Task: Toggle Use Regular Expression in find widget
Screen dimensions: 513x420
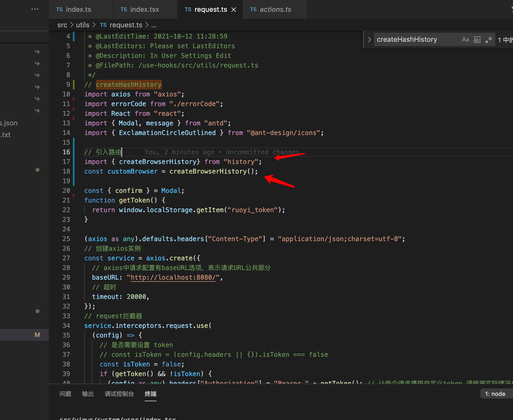Action: click(489, 40)
